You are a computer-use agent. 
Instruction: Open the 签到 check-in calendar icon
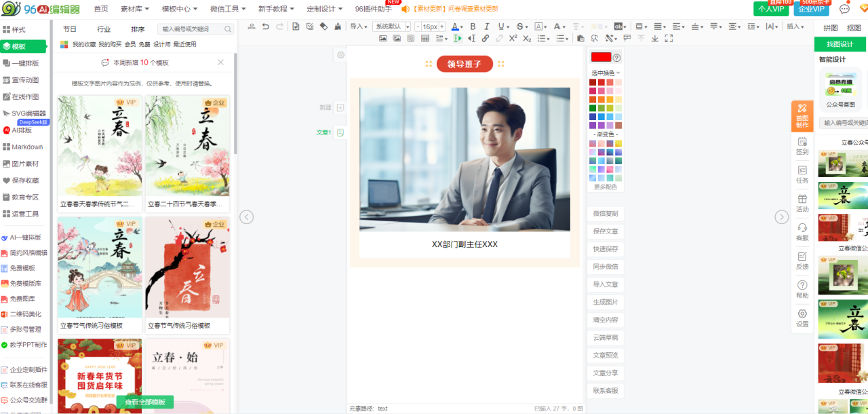pos(802,145)
